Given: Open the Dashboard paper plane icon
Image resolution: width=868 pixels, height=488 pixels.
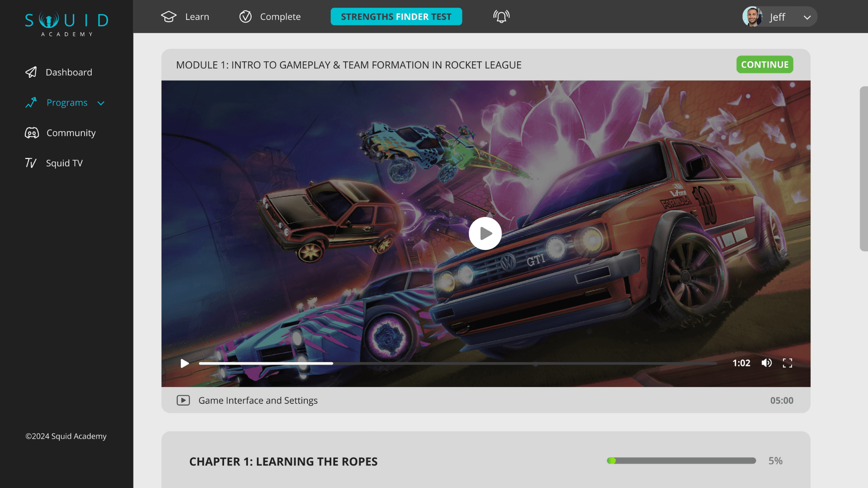Looking at the screenshot, I should click(31, 72).
